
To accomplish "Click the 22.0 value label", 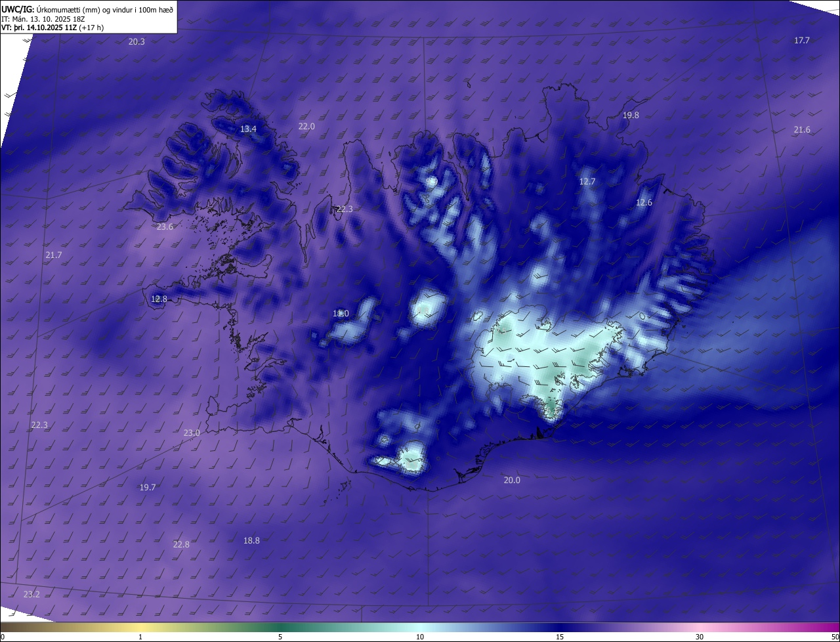I will (x=306, y=126).
